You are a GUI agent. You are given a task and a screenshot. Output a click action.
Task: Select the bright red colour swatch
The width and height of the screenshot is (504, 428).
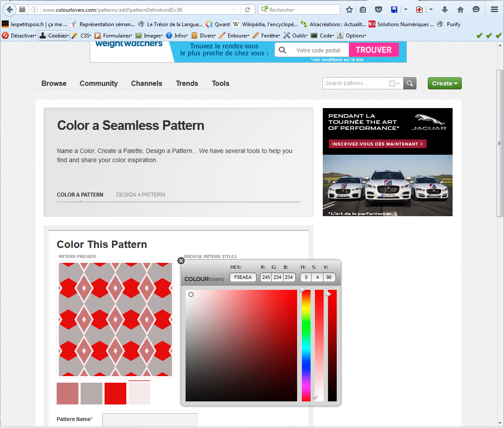pyautogui.click(x=115, y=394)
